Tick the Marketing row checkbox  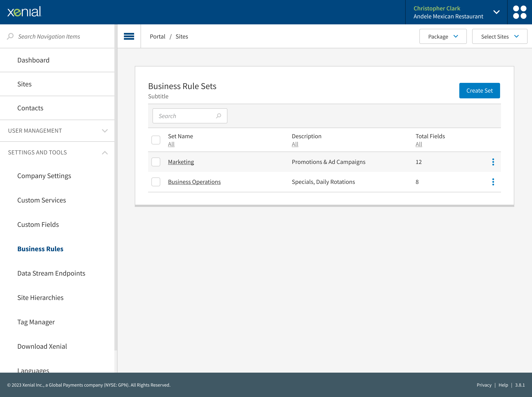pos(156,162)
